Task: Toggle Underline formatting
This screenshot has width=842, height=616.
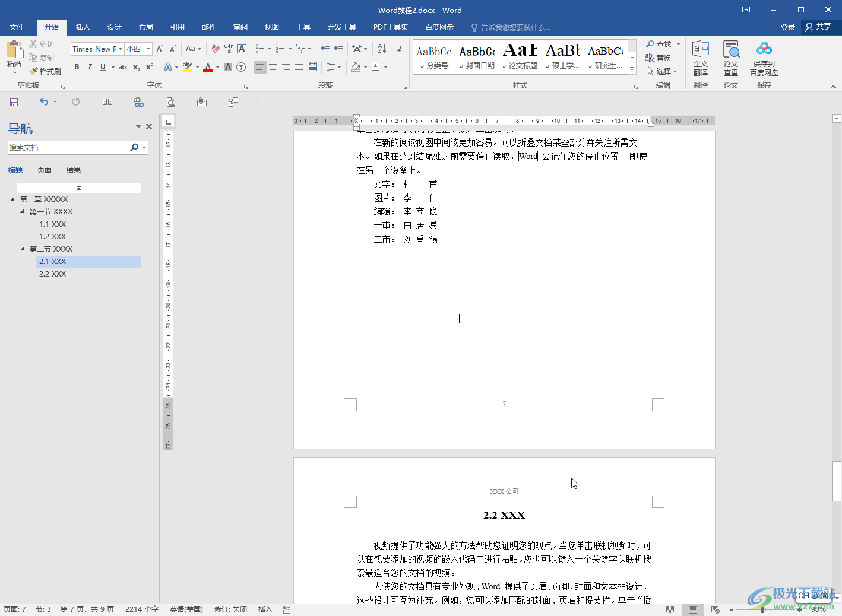Action: coord(103,67)
